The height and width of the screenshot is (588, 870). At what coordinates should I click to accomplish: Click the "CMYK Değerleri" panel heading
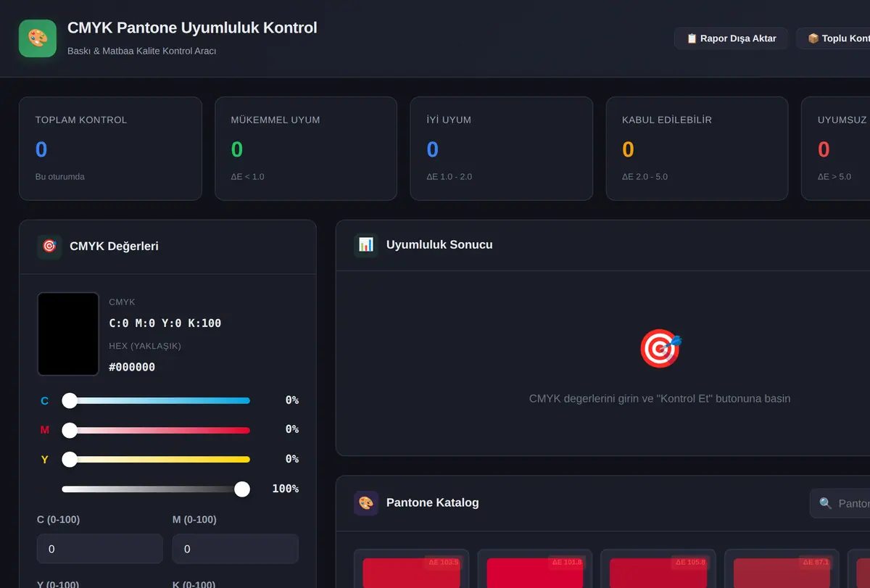pyautogui.click(x=114, y=247)
